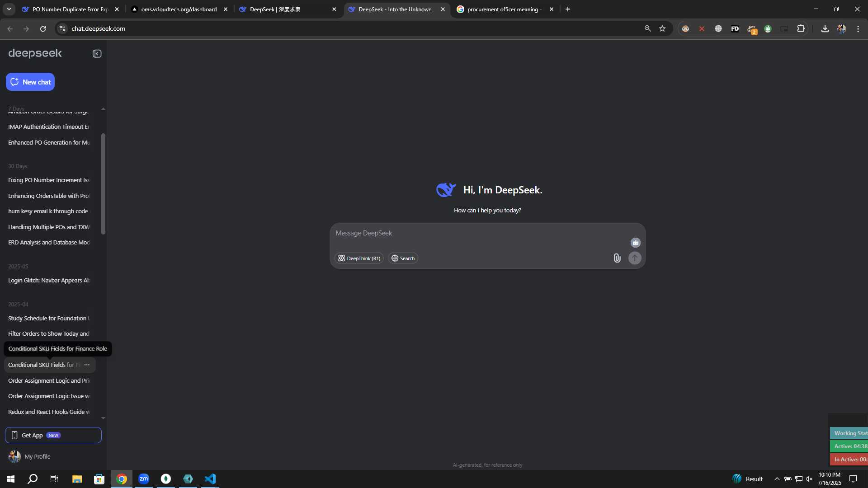Open Filter Orders to Show Today chat

point(49,333)
